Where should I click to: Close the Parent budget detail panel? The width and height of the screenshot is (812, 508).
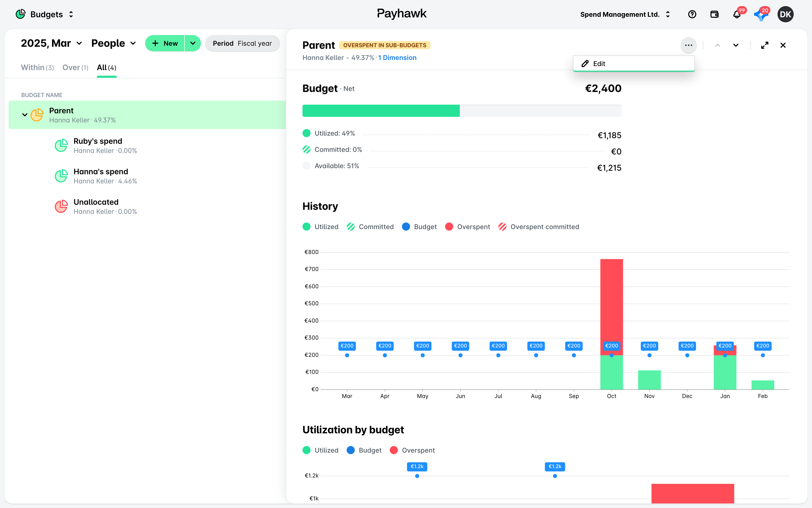tap(783, 45)
